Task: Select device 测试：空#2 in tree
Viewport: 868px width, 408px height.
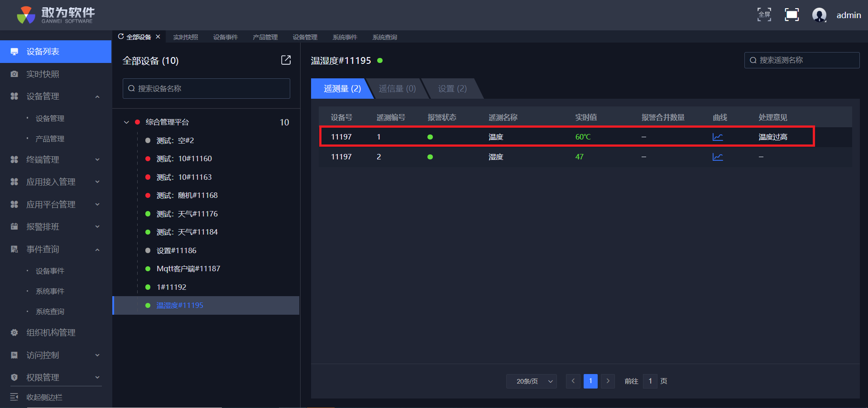Action: coord(175,140)
